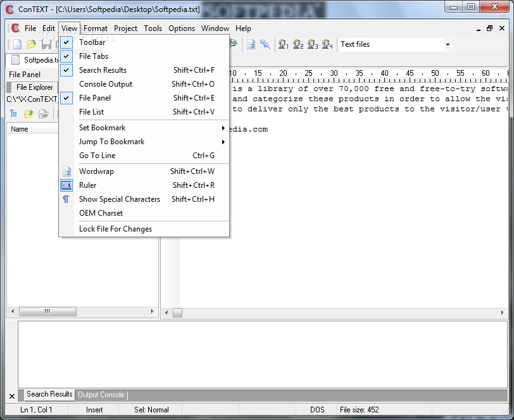This screenshot has width=514, height=420.
Task: Open the Window menu
Action: click(x=215, y=28)
